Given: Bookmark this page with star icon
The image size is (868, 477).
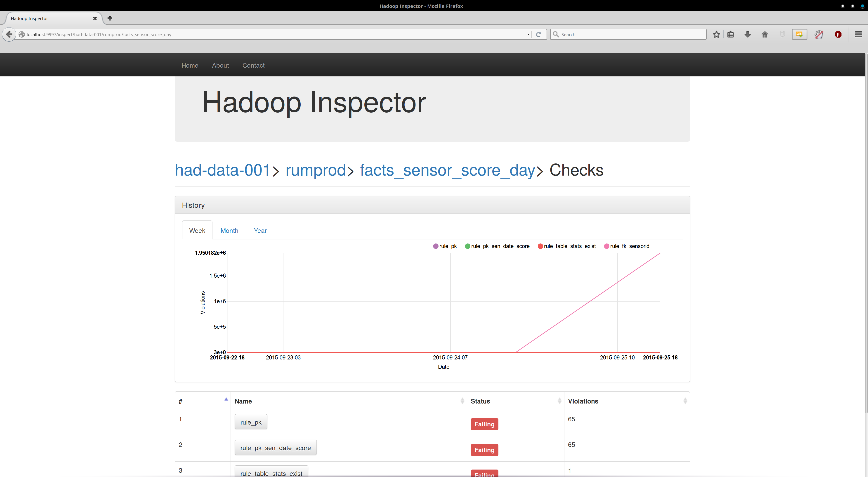Looking at the screenshot, I should [716, 34].
